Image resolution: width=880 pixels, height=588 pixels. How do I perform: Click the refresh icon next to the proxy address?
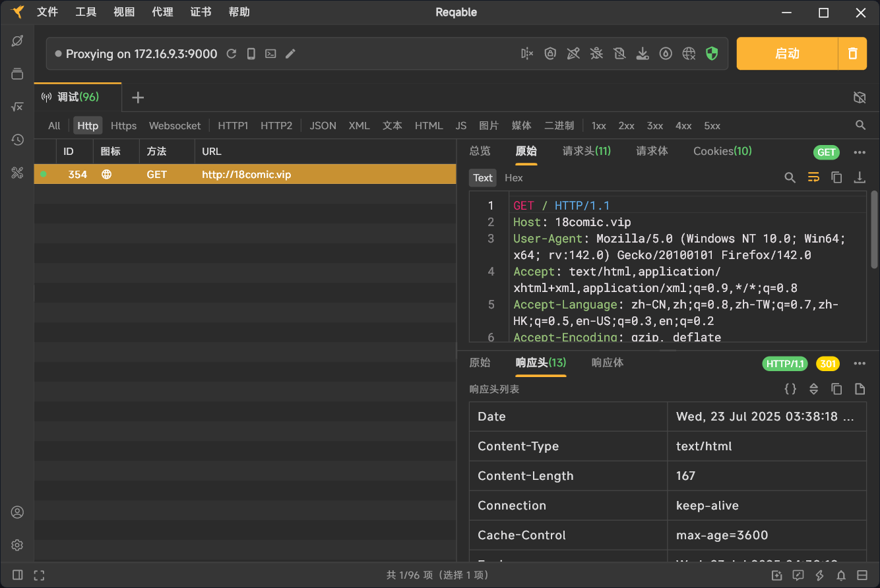(x=232, y=54)
